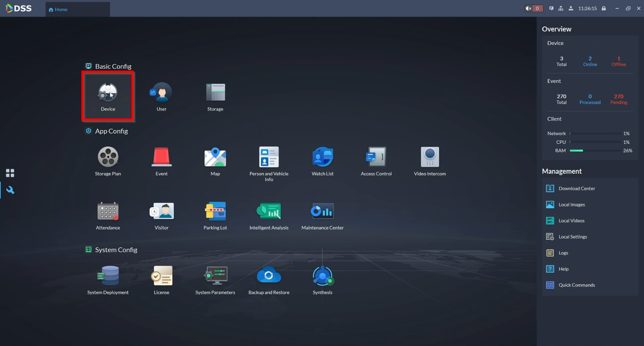The height and width of the screenshot is (346, 644).
Task: Switch to the Home tab
Action: [x=58, y=9]
